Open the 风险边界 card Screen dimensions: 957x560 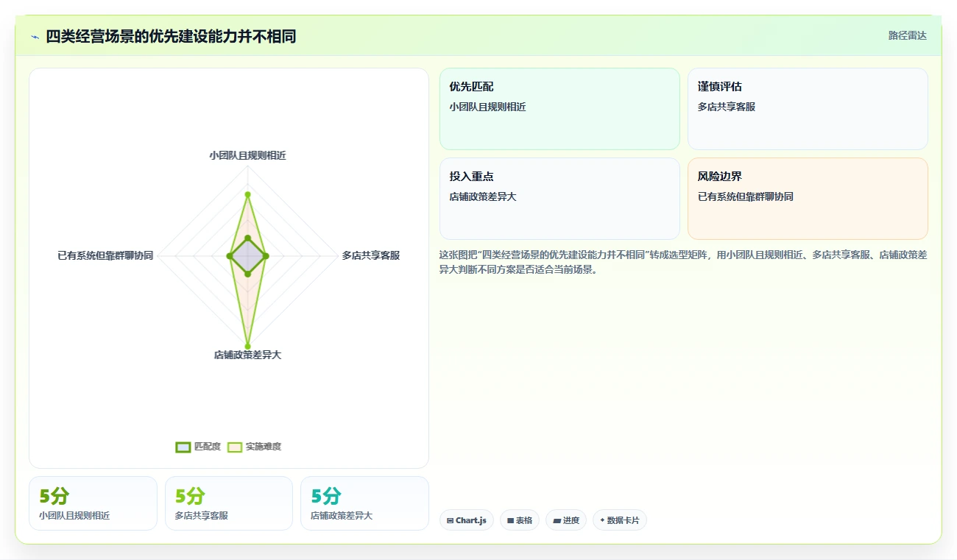tap(808, 199)
